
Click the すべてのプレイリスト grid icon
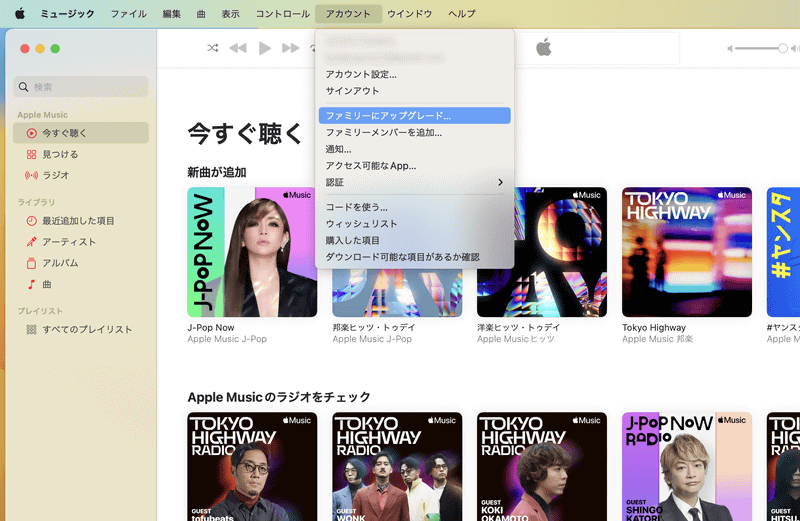click(x=32, y=330)
